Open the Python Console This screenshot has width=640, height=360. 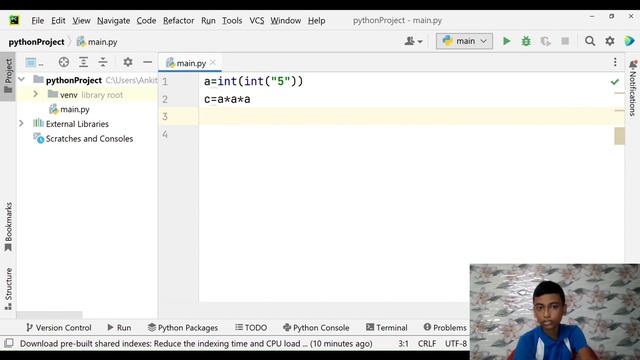[x=316, y=327]
